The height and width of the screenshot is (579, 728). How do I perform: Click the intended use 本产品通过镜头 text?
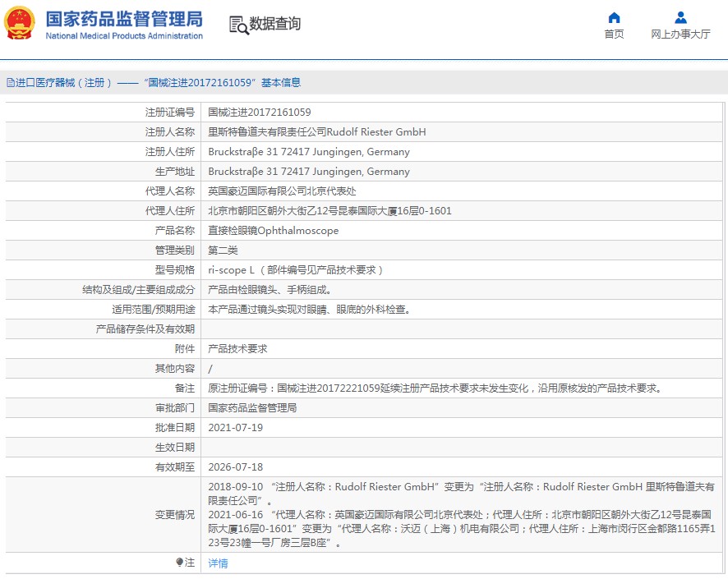[309, 310]
